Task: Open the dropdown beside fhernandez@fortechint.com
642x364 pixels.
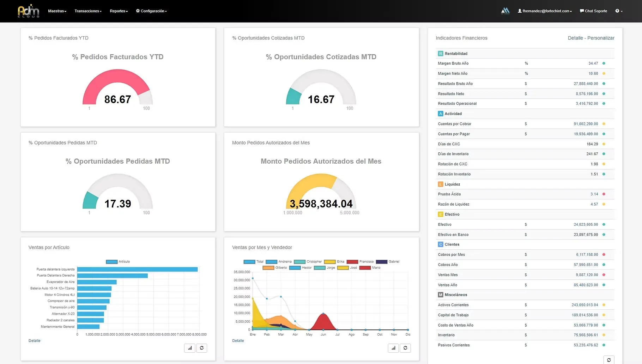Action: [x=571, y=11]
